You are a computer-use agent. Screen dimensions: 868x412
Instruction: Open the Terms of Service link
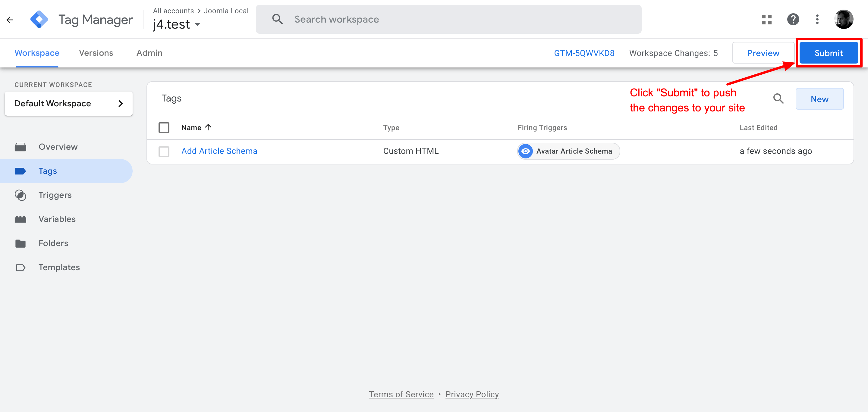[401, 394]
